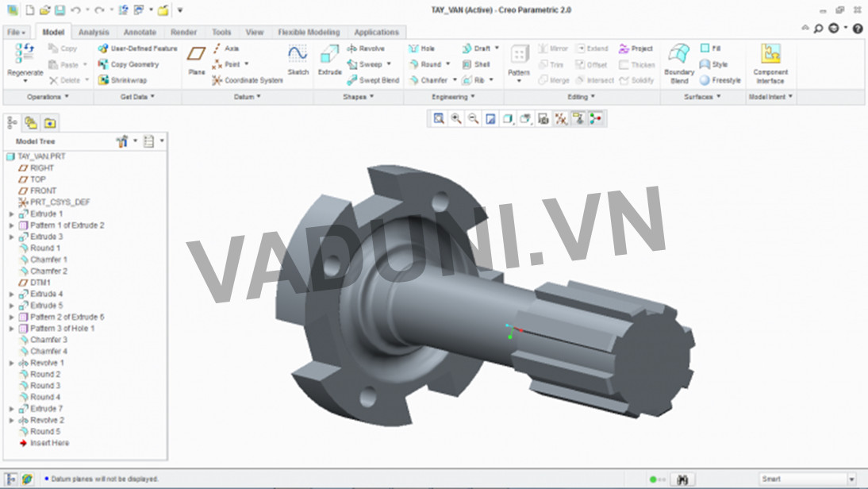Expand the Pattern 1 of Extrude 2 node

coord(10,225)
